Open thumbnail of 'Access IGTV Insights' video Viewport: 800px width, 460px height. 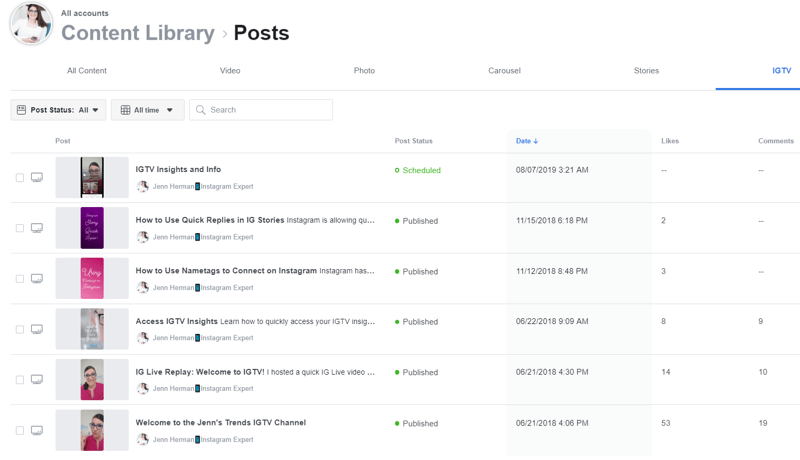tap(92, 329)
